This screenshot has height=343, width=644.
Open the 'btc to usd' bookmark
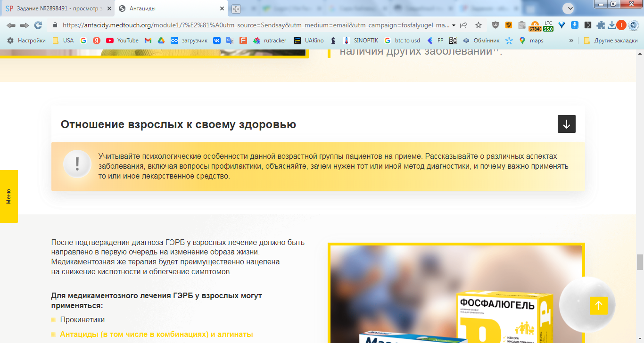[402, 41]
